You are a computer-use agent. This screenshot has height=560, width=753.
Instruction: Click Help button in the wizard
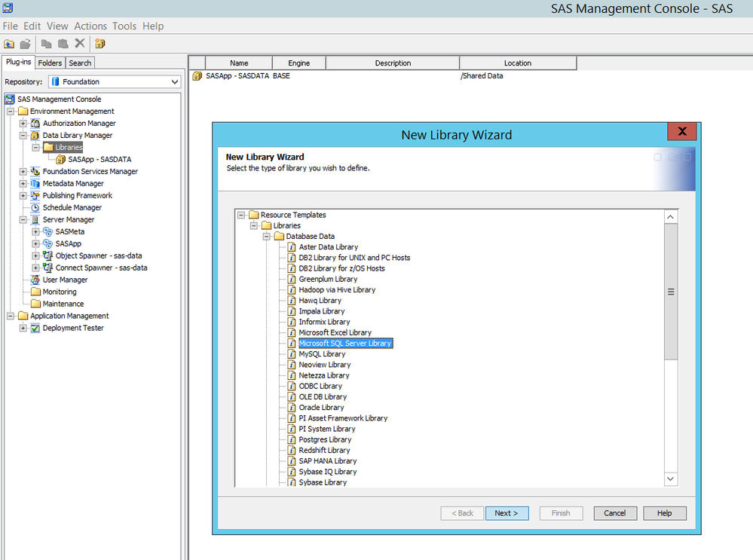tap(665, 513)
